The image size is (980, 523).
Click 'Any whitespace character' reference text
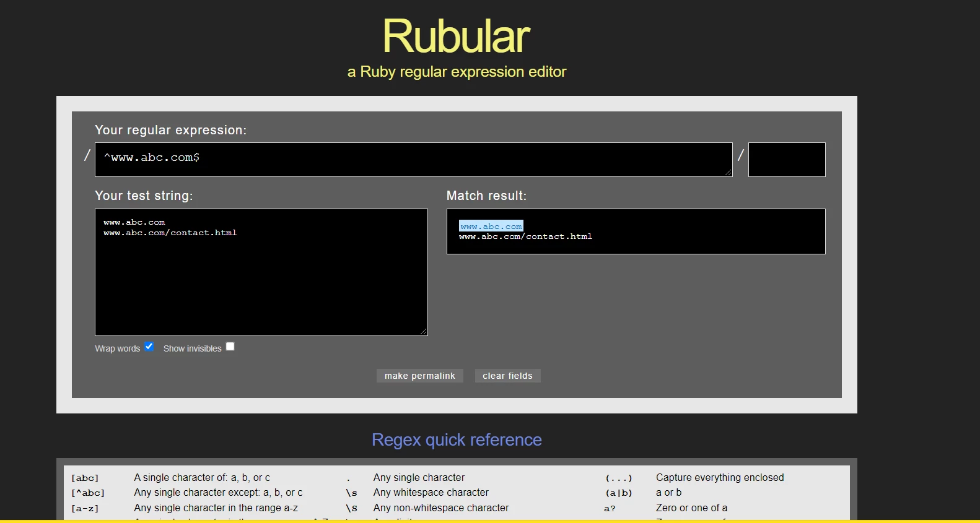pos(431,493)
